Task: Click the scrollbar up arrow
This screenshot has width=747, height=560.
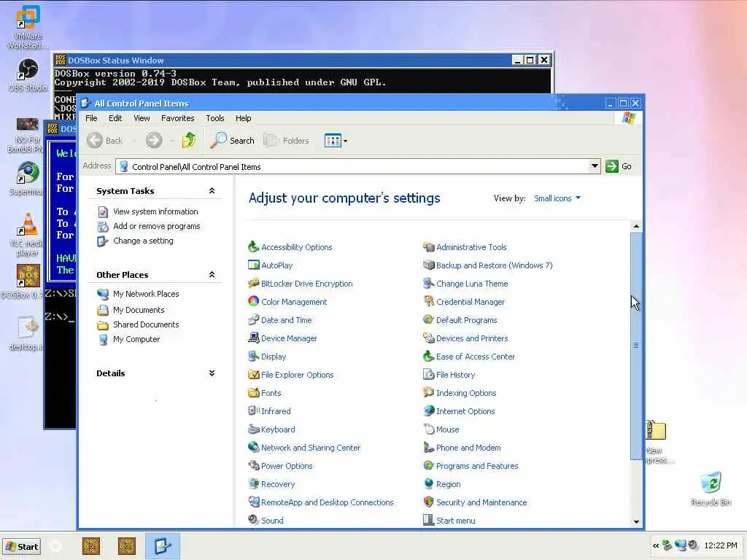Action: 636,226
